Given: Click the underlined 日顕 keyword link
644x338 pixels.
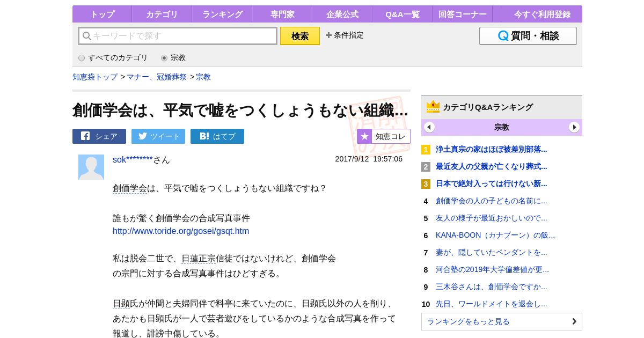Looking at the screenshot, I should pos(121,304).
